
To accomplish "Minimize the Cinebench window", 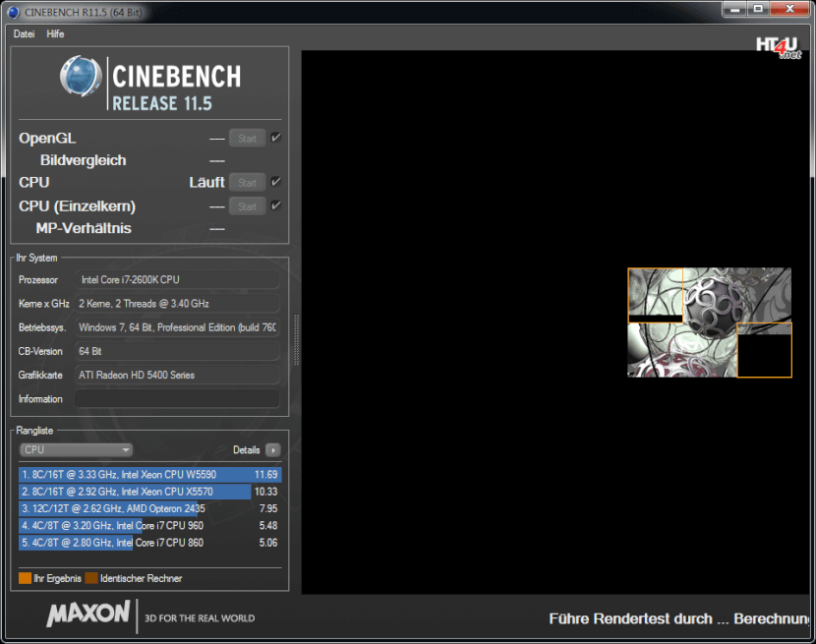I will click(734, 9).
